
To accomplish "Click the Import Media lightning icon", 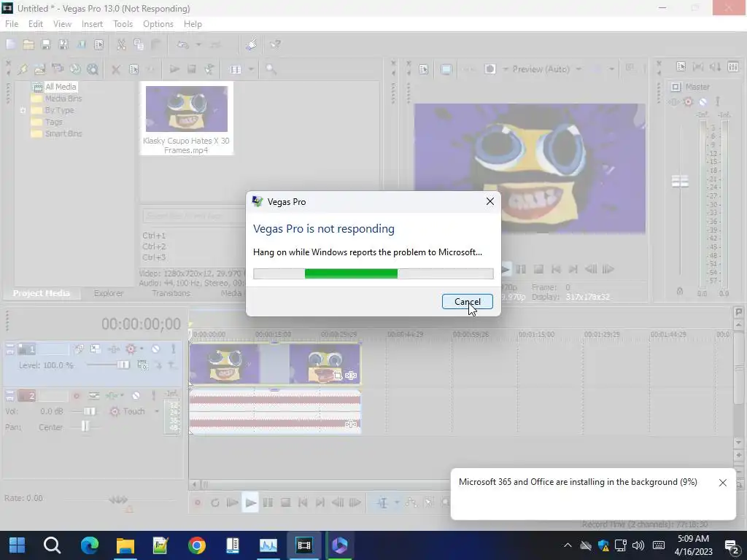I will (23, 69).
